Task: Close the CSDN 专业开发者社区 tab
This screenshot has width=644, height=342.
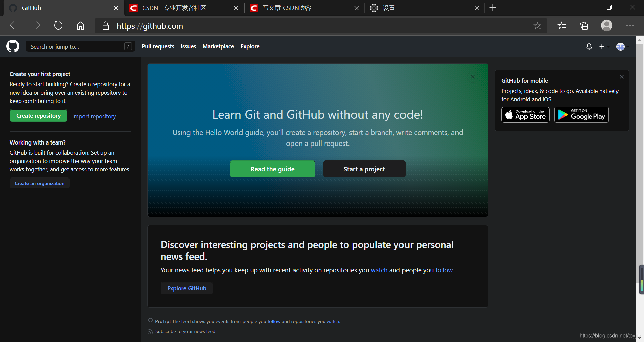Action: (236, 8)
